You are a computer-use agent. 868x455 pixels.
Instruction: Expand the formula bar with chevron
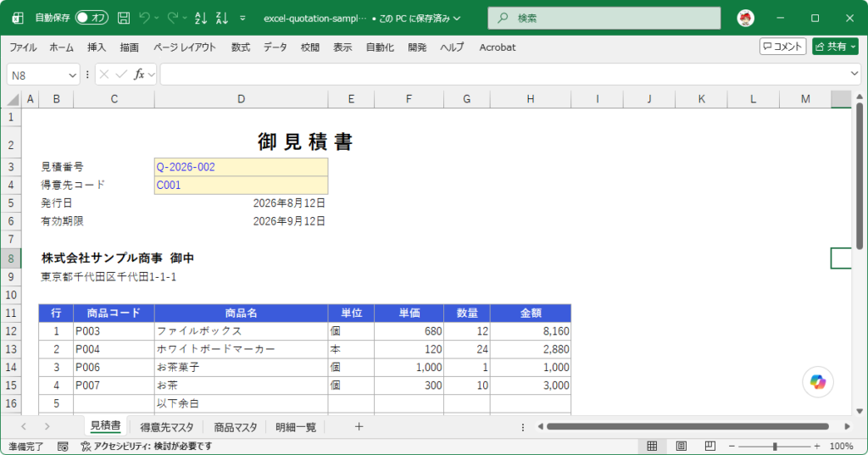tap(854, 74)
